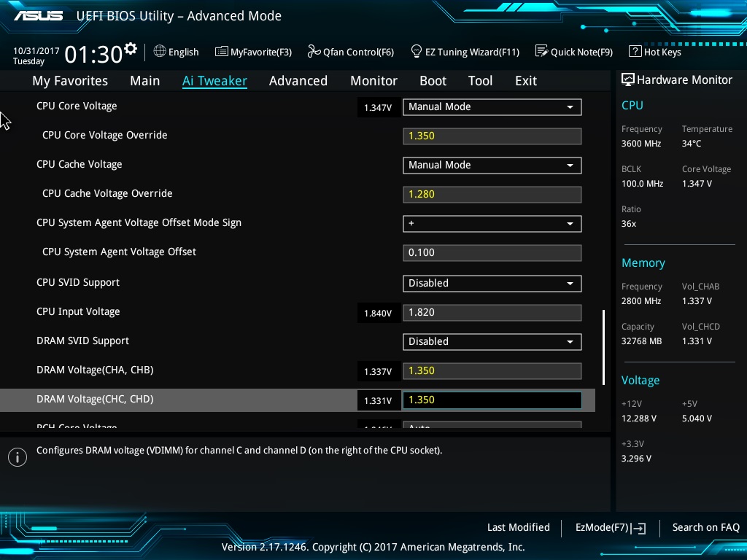
Task: Click the 10/31/2017 Tuesday date
Action: point(36,55)
